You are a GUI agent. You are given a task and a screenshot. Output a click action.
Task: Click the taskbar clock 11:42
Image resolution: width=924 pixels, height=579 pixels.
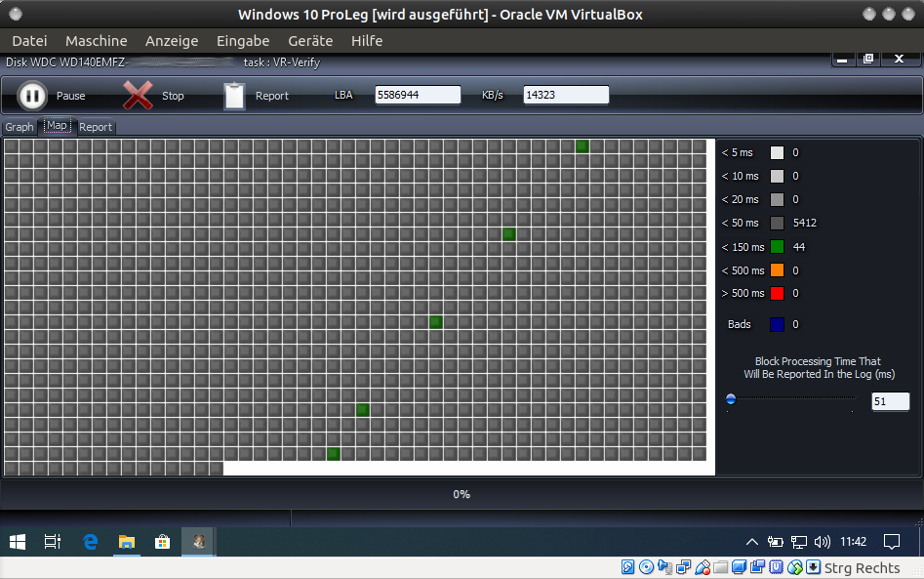[853, 542]
